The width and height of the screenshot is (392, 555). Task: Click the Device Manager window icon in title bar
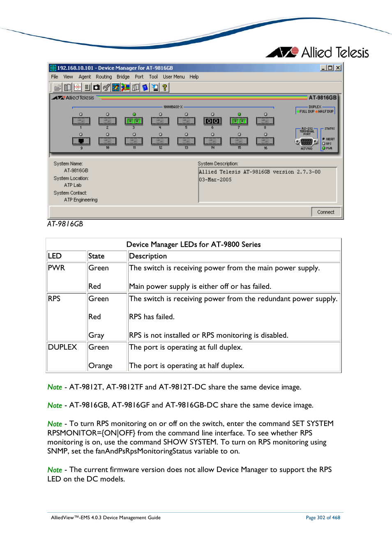(x=53, y=68)
